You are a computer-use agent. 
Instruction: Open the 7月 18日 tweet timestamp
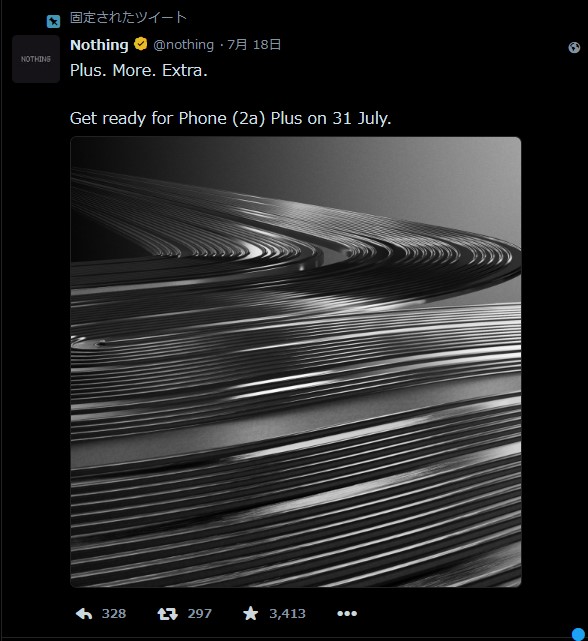(254, 45)
